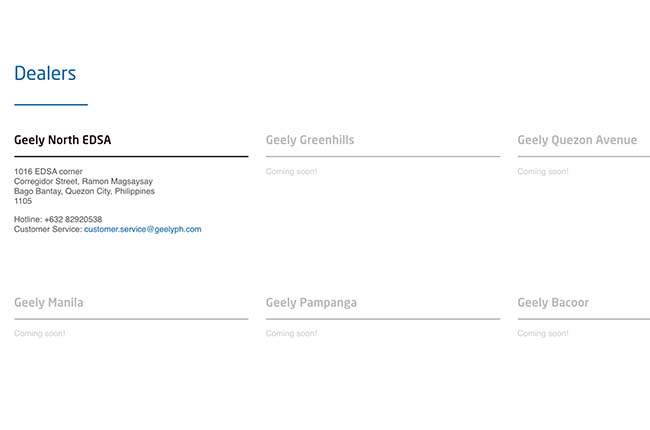Click the blue underline beneath Dealers
This screenshot has width=650, height=430.
coord(51,104)
